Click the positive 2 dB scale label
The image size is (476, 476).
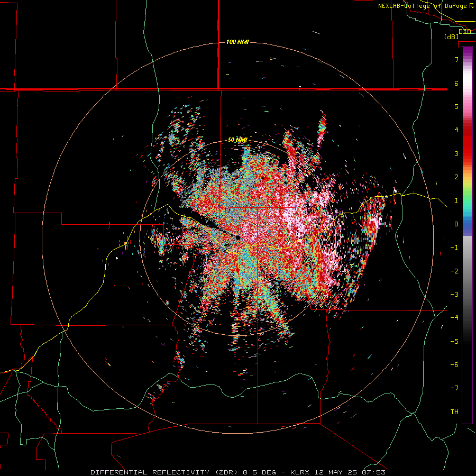(x=456, y=177)
